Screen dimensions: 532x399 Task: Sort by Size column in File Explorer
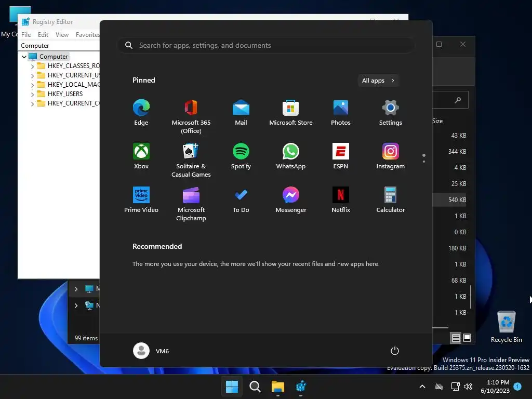coord(437,121)
